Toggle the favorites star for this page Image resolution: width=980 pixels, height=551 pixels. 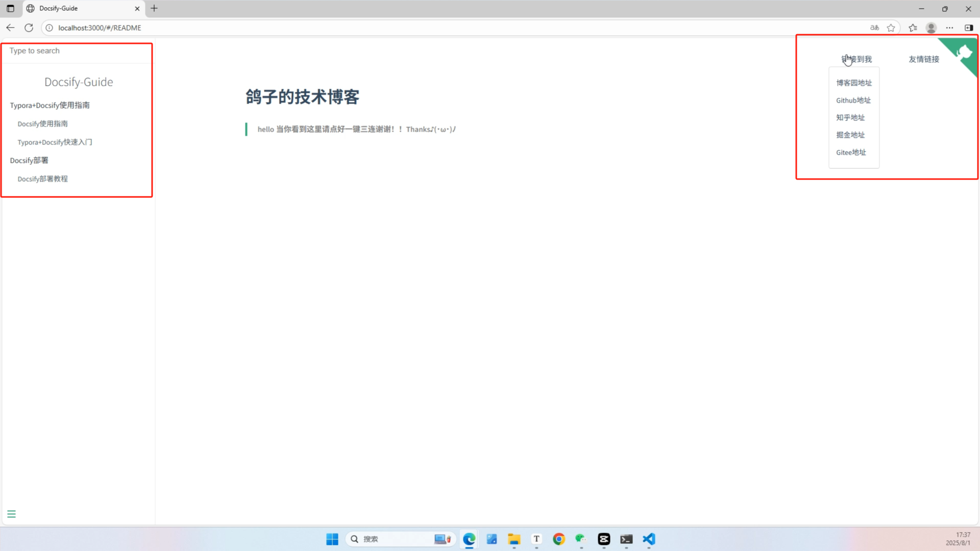(x=891, y=28)
